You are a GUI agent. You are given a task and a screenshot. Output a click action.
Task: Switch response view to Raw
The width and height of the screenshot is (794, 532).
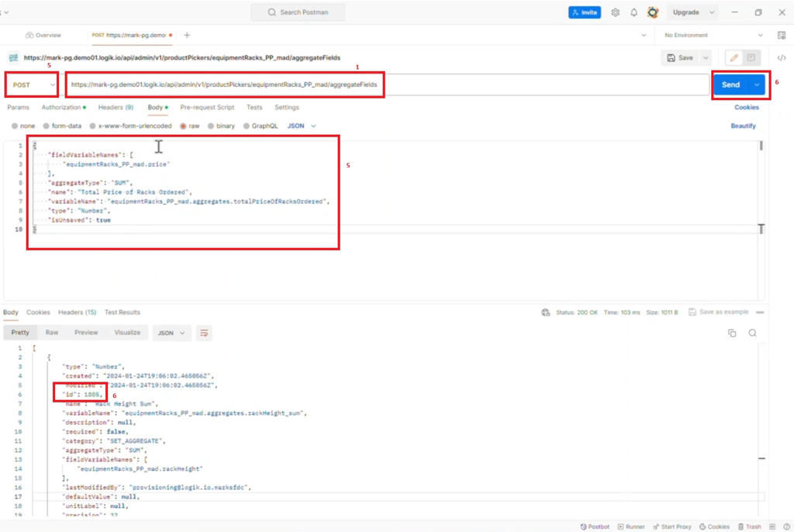tap(52, 333)
